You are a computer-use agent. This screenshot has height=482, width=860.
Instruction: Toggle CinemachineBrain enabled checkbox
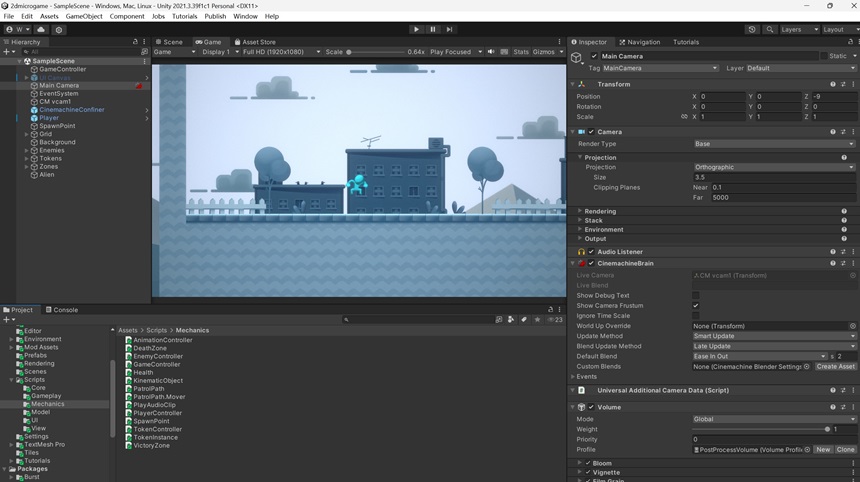[591, 263]
